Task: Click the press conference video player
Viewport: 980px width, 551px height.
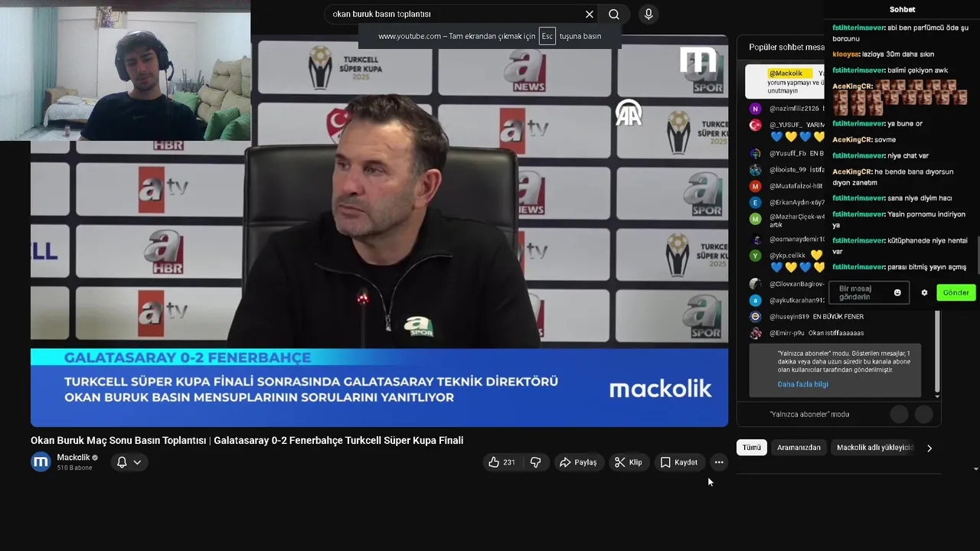Action: [x=379, y=230]
